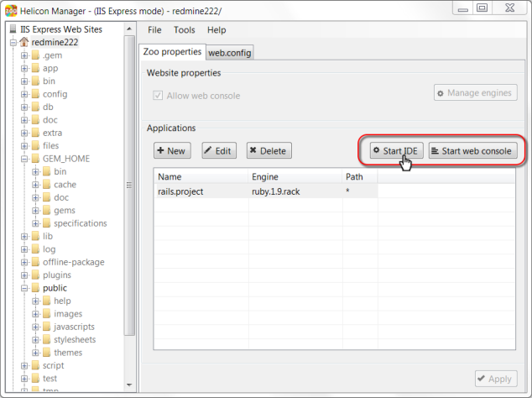Click the IIS Express Web Sites server icon
Screen dimensions: 532x398
[x=13, y=29]
